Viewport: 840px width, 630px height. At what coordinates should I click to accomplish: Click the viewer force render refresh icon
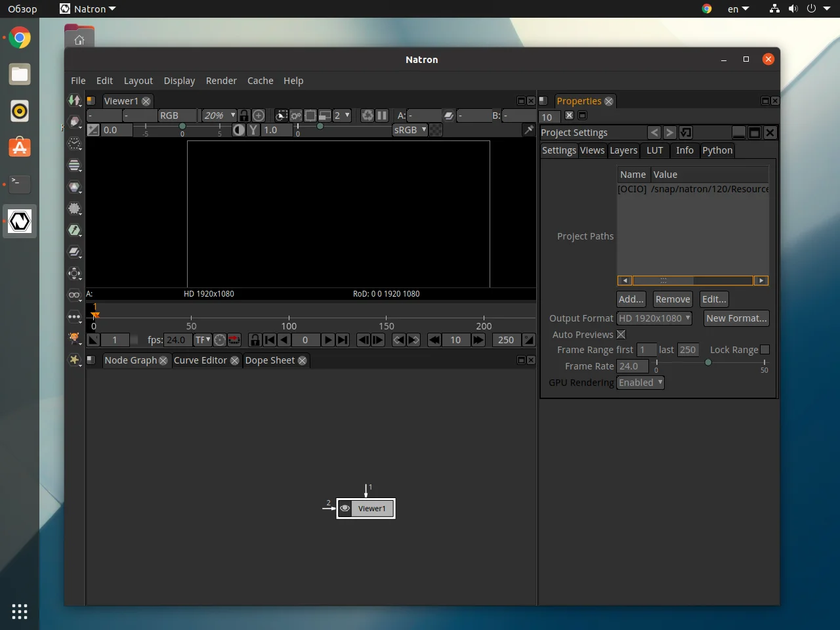(367, 115)
